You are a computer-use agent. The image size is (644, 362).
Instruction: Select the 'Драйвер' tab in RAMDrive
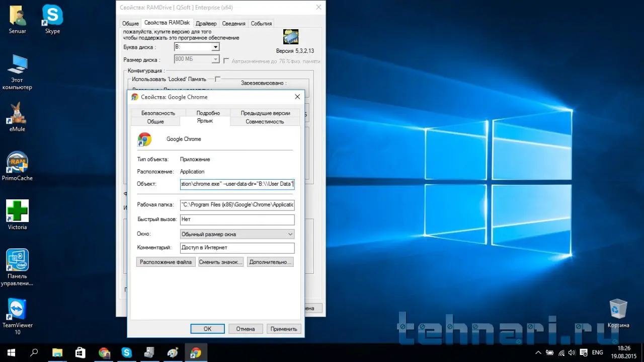tap(206, 23)
